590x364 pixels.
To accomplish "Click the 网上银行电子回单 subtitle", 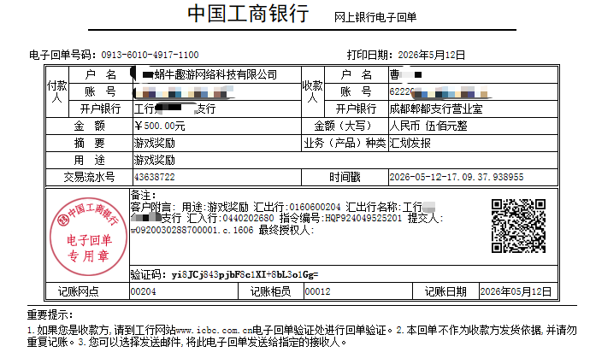I will coord(375,17).
